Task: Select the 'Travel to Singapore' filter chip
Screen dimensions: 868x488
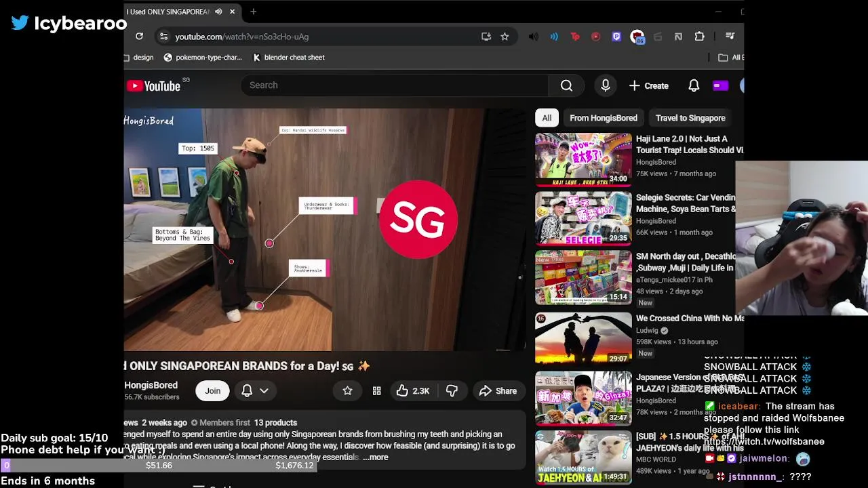Action: click(x=690, y=118)
